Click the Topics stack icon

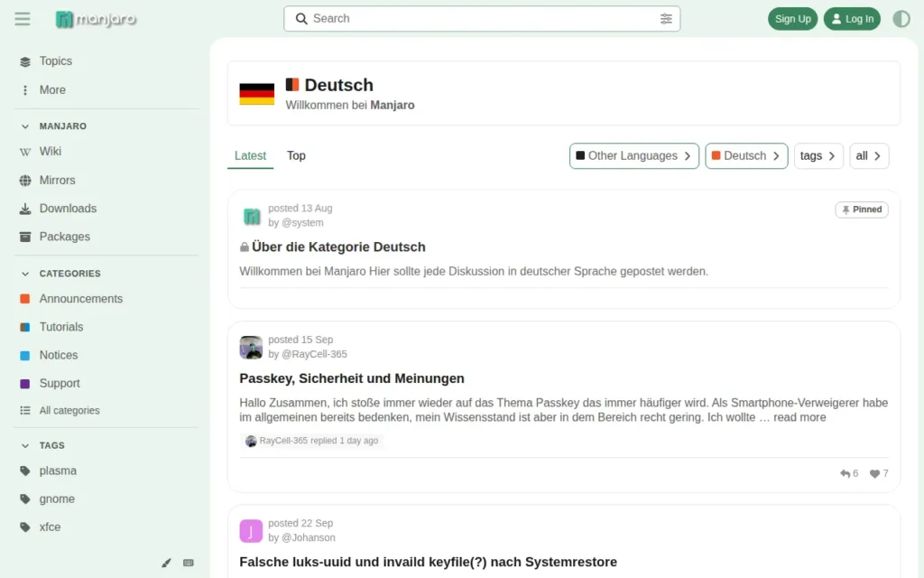click(24, 62)
